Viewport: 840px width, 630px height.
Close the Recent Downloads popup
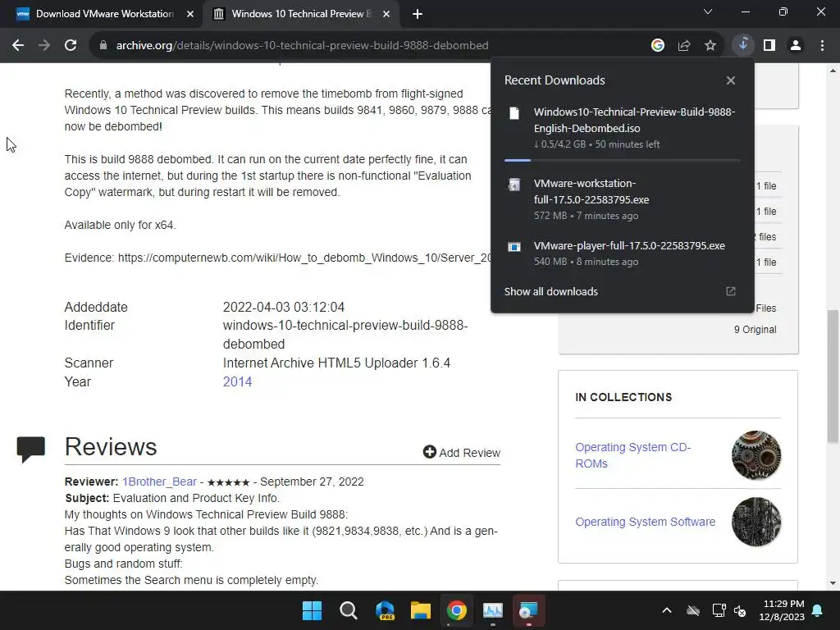731,80
